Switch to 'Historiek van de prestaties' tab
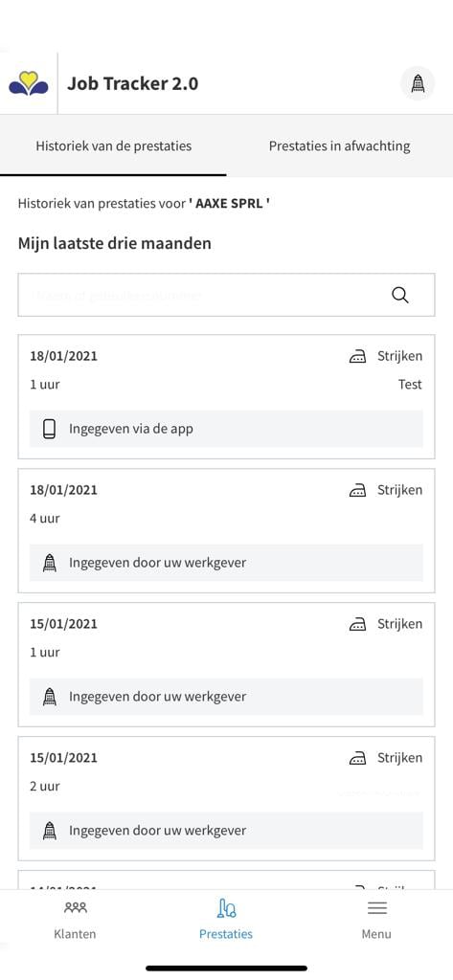453x980 pixels. point(113,146)
